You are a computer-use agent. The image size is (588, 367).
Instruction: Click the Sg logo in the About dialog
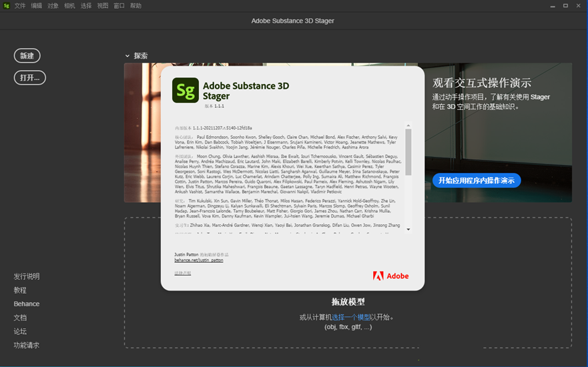[x=186, y=91]
